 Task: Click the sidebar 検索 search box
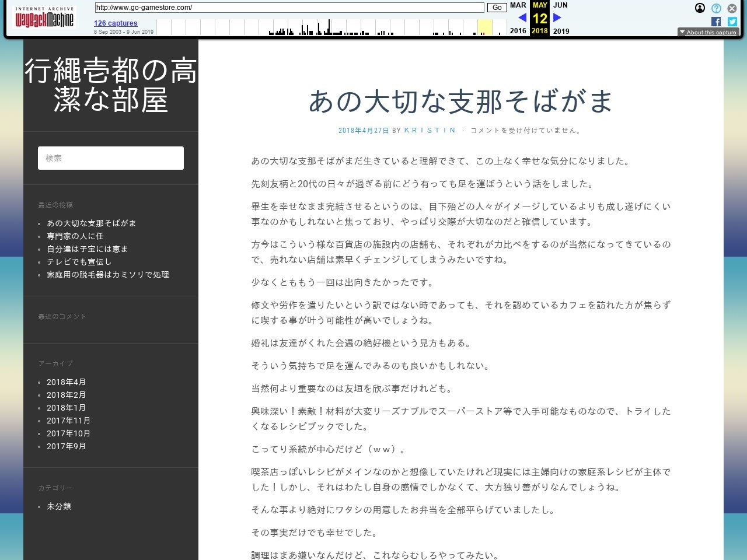click(x=111, y=158)
